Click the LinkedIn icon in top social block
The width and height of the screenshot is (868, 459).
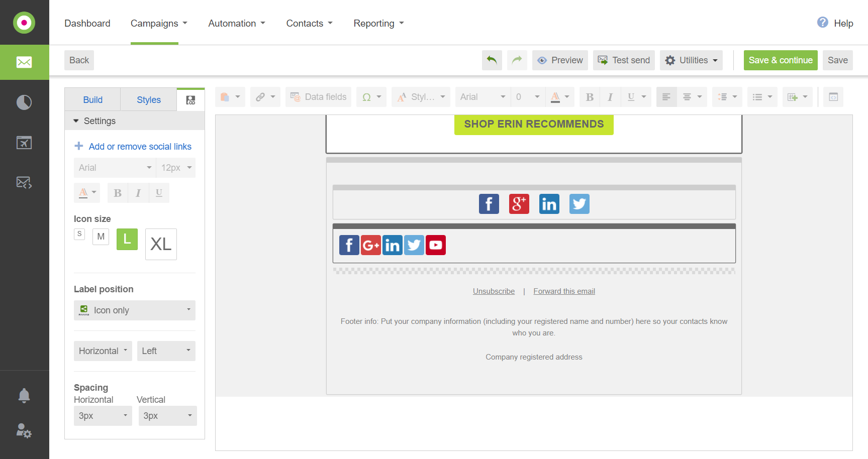click(x=549, y=204)
